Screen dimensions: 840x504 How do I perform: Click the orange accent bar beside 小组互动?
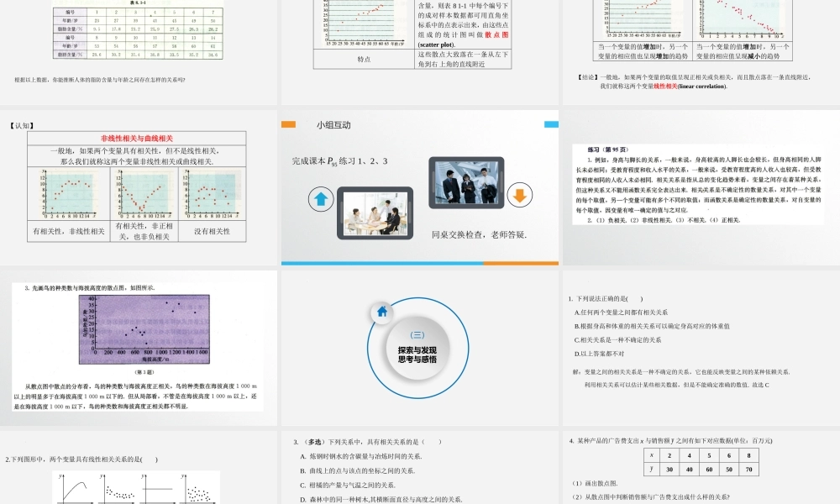pos(288,123)
